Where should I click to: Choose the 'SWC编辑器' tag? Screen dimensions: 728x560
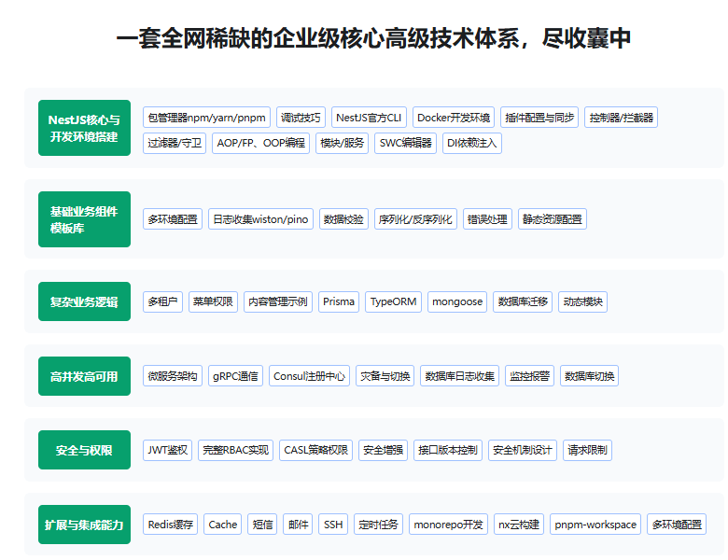(x=405, y=143)
